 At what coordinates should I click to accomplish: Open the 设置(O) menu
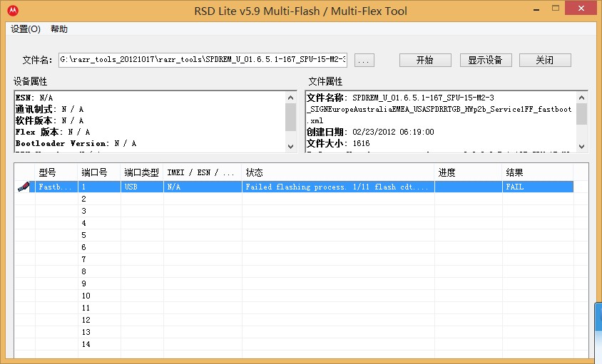click(26, 29)
